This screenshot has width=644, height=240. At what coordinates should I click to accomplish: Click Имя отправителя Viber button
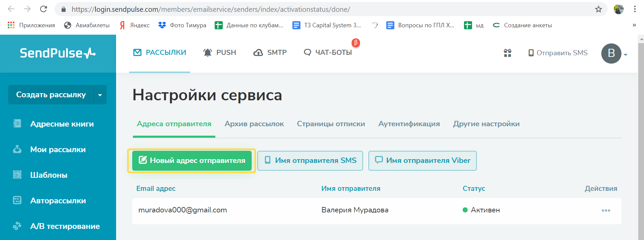click(x=423, y=161)
